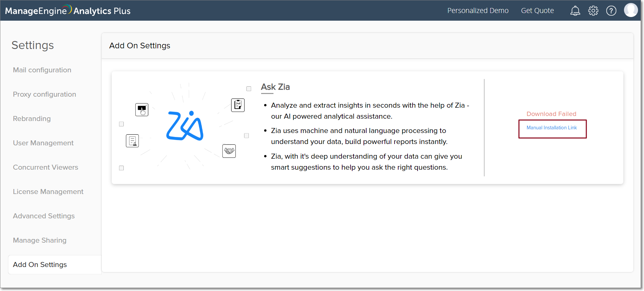The image size is (644, 291).
Task: Click Get Quote in header
Action: coord(537,11)
